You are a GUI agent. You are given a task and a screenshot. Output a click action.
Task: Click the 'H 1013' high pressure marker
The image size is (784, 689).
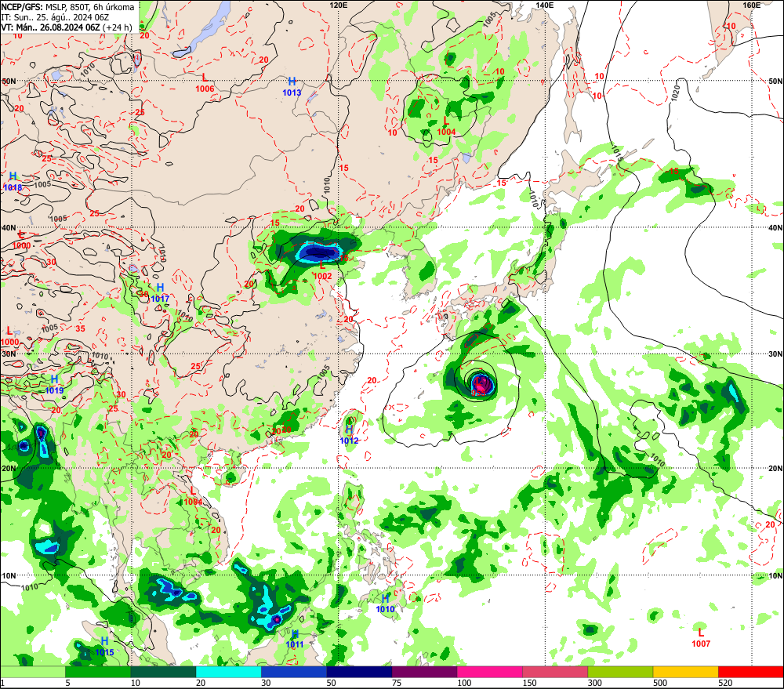click(292, 86)
